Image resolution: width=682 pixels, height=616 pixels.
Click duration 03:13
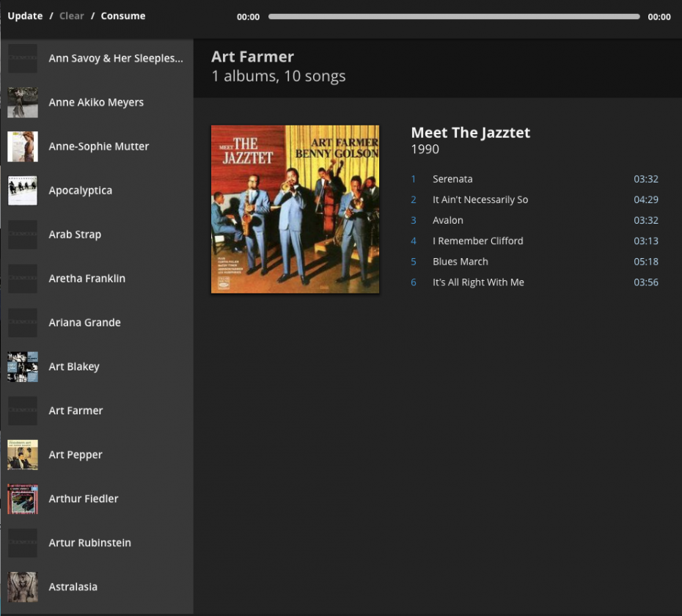[x=646, y=241]
